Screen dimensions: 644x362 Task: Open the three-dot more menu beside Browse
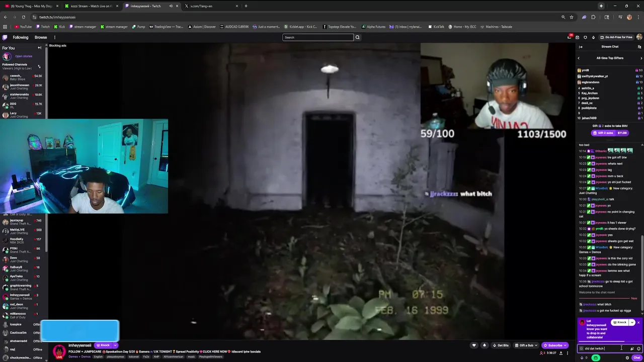click(x=54, y=37)
